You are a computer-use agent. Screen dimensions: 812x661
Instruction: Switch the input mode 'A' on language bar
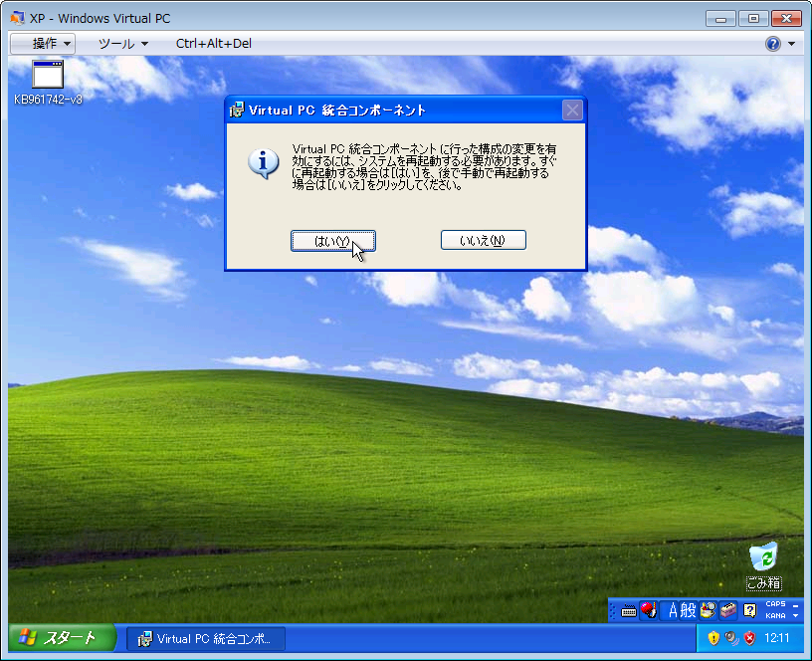pyautogui.click(x=673, y=611)
